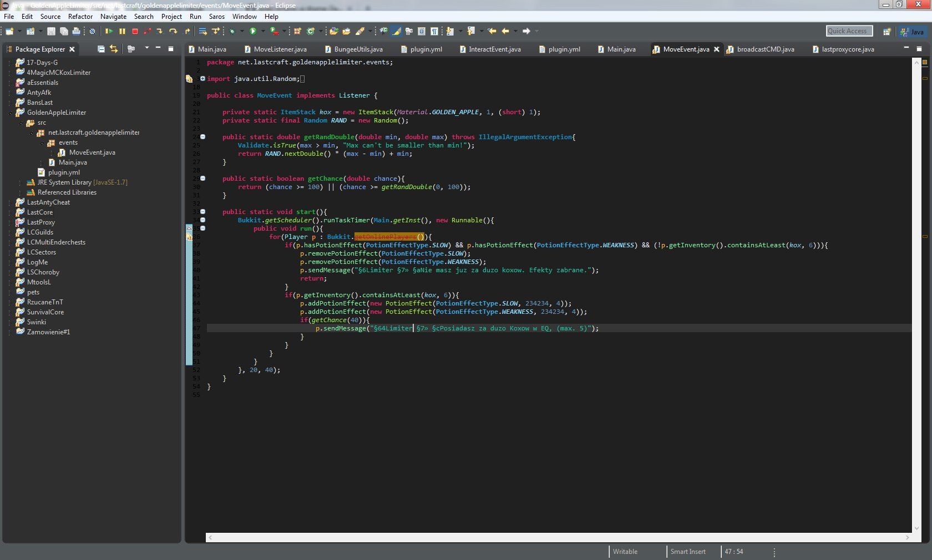
Task: Expand the folded import section
Action: point(202,79)
